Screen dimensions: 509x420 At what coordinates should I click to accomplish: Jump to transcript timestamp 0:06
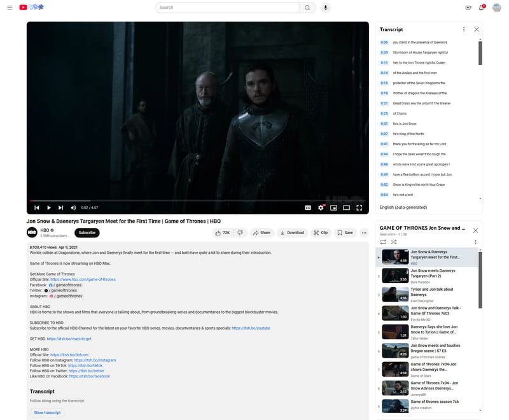pyautogui.click(x=384, y=42)
